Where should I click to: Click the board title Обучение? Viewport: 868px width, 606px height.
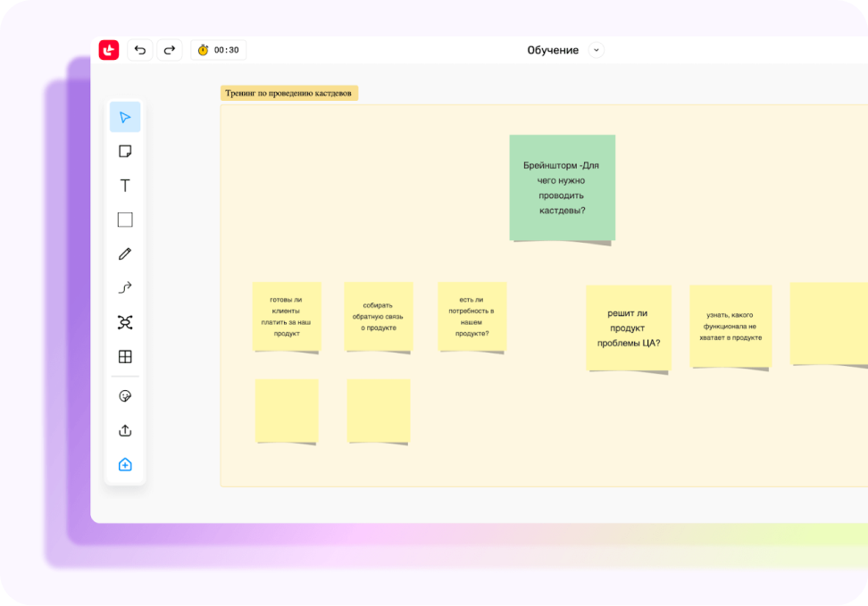point(553,50)
